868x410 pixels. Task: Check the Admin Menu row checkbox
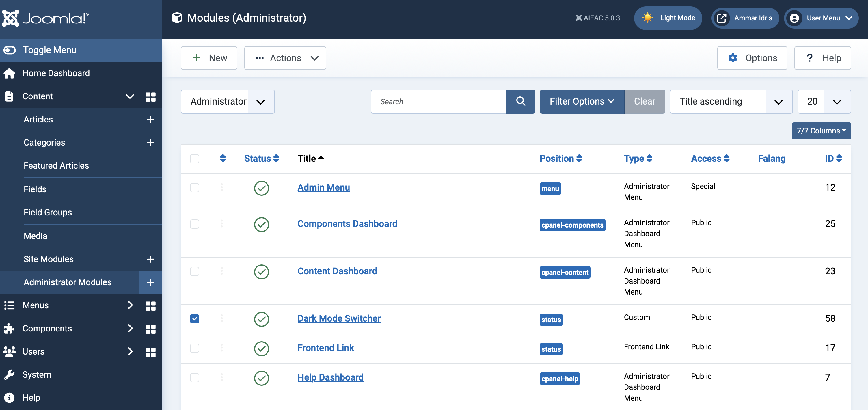click(195, 188)
